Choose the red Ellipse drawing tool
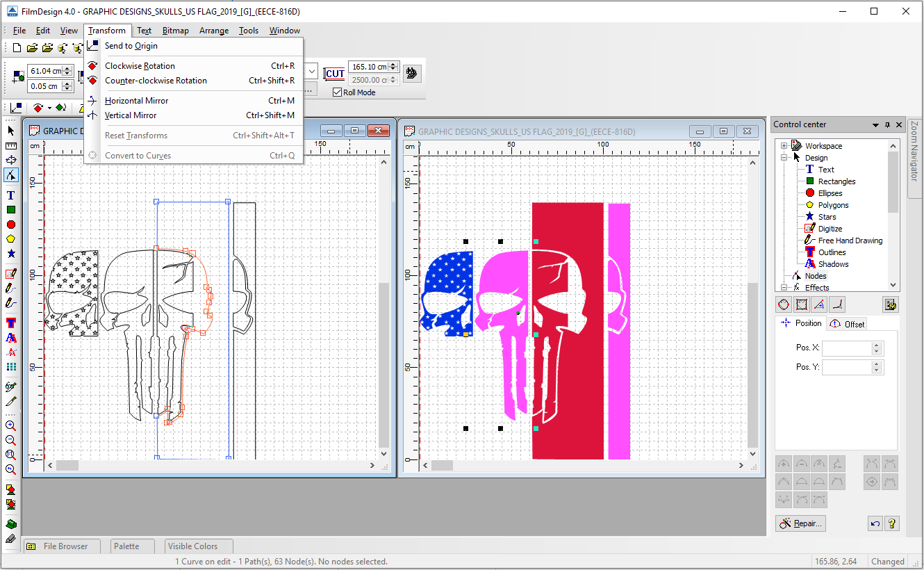The width and height of the screenshot is (924, 570). tap(11, 225)
